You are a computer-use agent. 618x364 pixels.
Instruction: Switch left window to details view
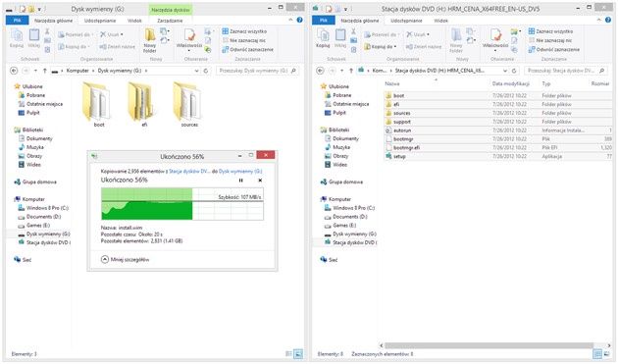[288, 354]
